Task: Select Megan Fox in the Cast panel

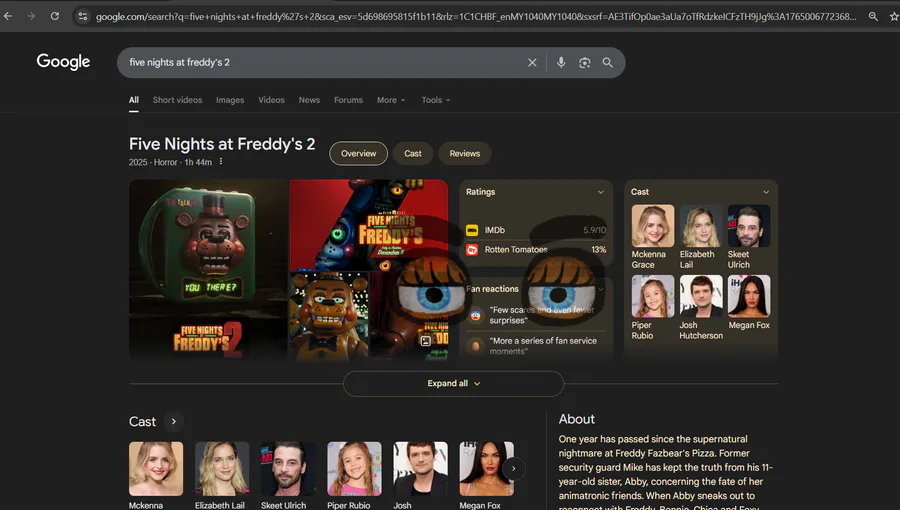Action: [x=749, y=302]
